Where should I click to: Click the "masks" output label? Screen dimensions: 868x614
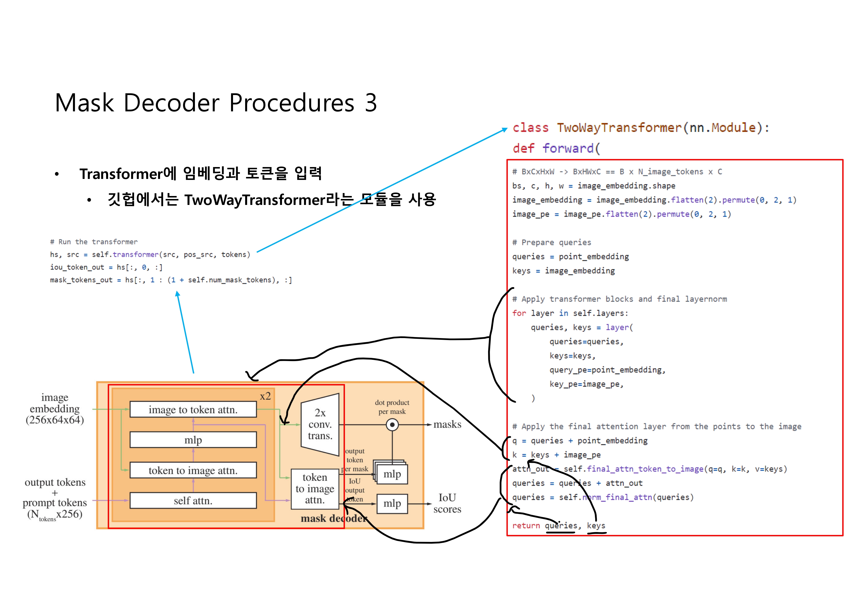[447, 424]
